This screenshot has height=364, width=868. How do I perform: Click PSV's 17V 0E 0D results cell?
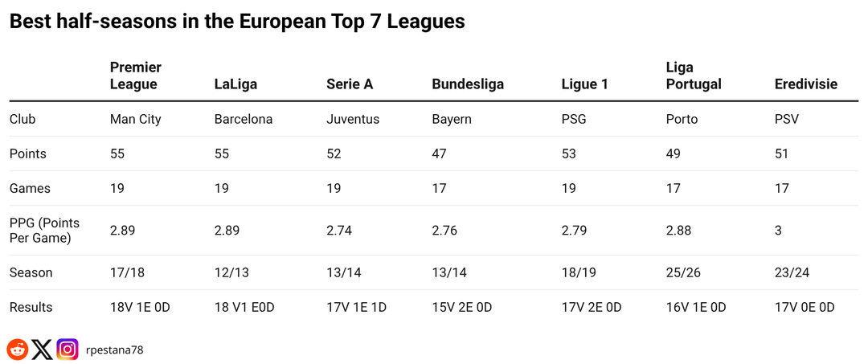coord(805,307)
